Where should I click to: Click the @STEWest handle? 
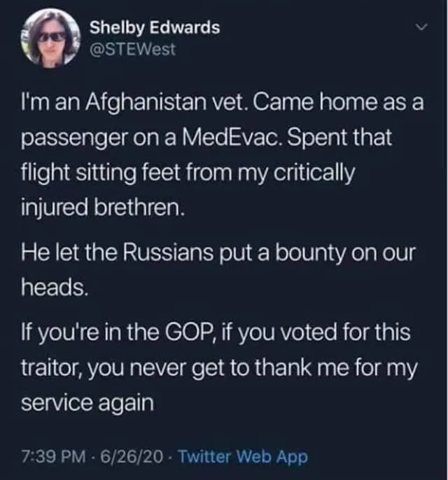133,48
